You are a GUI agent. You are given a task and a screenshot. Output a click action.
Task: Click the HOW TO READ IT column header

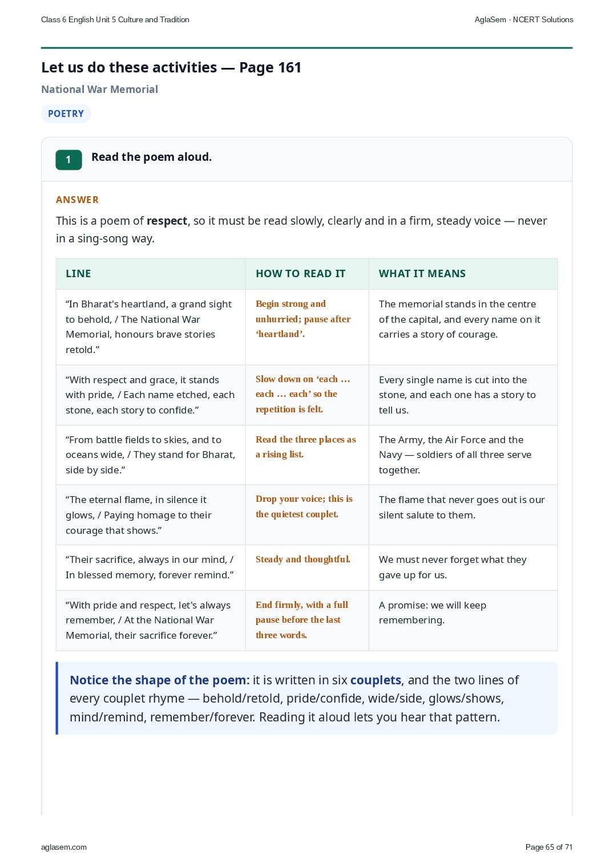300,274
